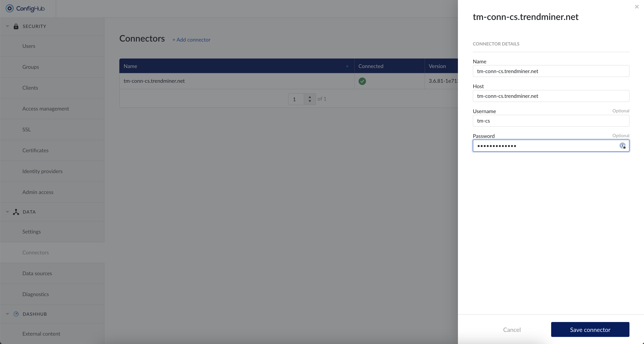Select tm-conn-cs.trendminer.net table row
The image size is (644, 344).
(x=154, y=81)
